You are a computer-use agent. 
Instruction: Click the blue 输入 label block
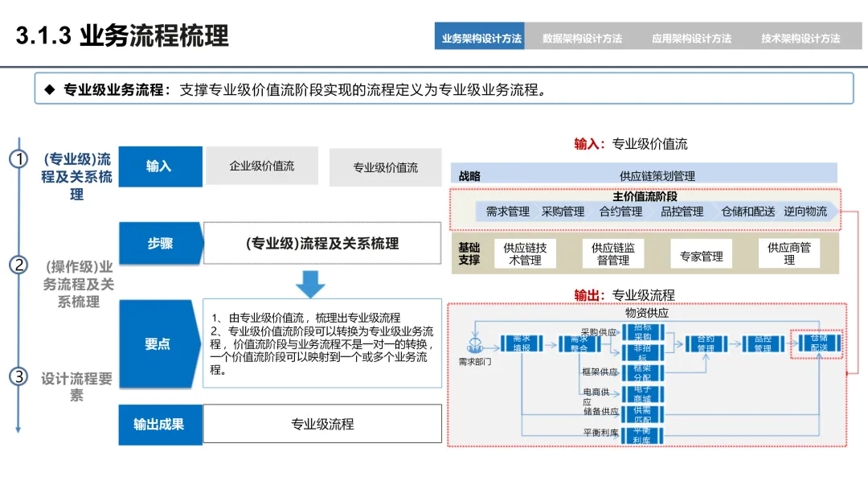tap(160, 166)
